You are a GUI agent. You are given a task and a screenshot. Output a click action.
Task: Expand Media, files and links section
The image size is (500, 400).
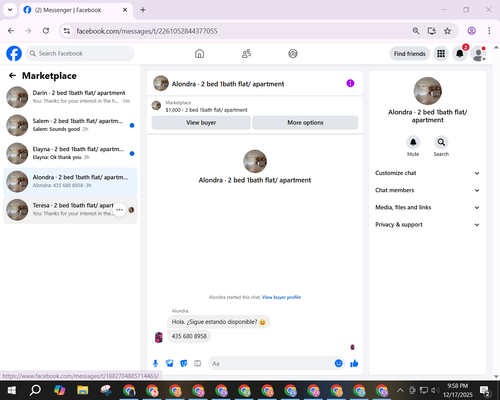(427, 207)
